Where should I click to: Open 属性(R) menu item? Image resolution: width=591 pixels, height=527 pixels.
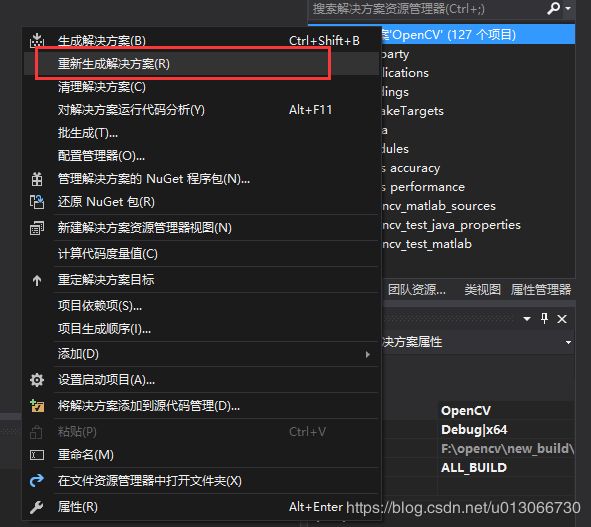(x=202, y=507)
